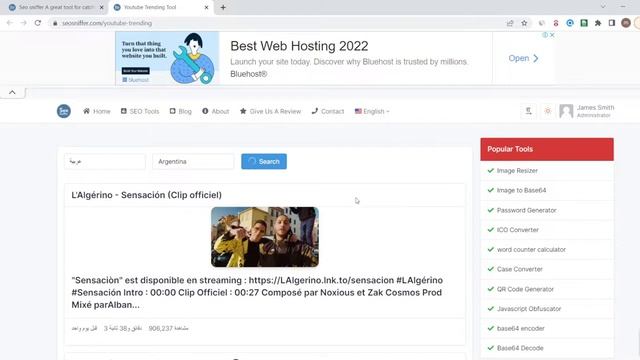
Task: Click L'Algérino - Sensación title
Action: [x=147, y=195]
